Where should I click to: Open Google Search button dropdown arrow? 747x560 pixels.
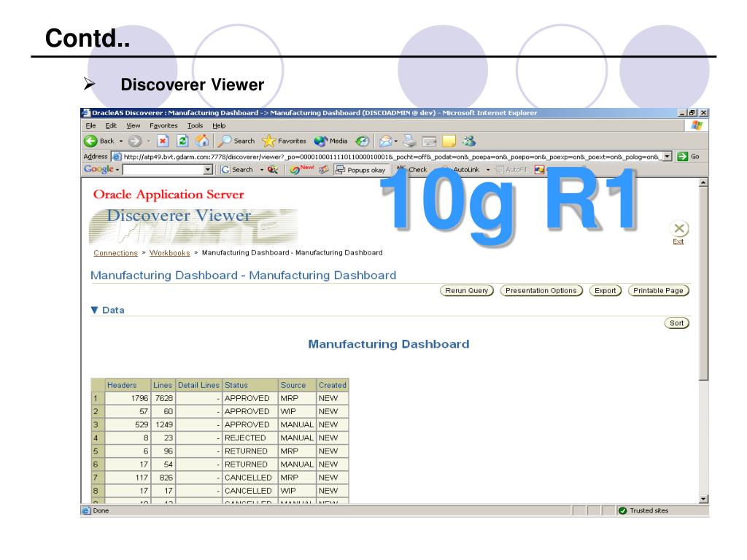[262, 170]
